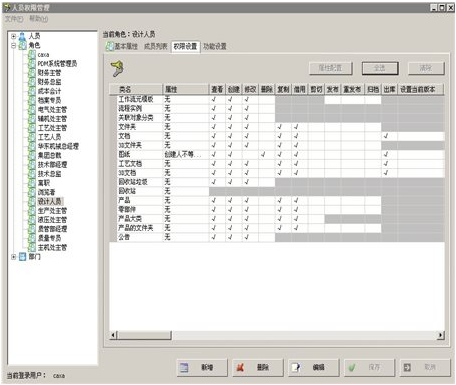Image resolution: width=456 pixels, height=385 pixels.
Task: Toggle 修改 permission for 关联对象分类
Action: [247, 118]
